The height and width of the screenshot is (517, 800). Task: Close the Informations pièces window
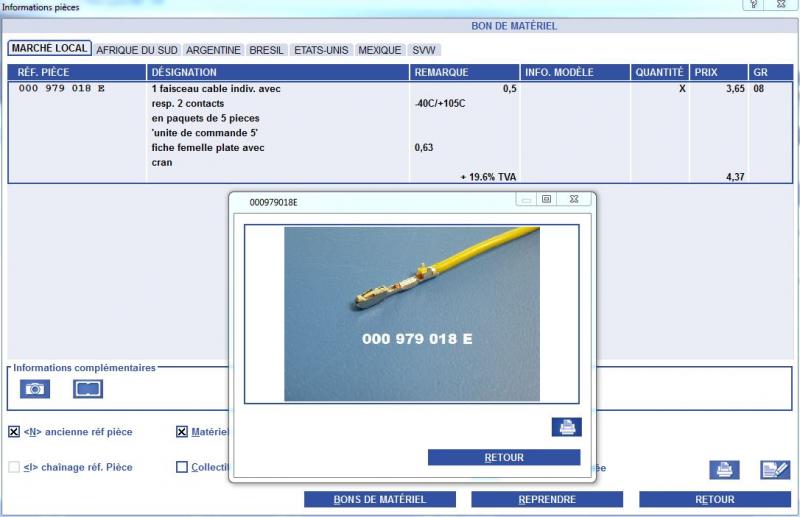[781, 4]
